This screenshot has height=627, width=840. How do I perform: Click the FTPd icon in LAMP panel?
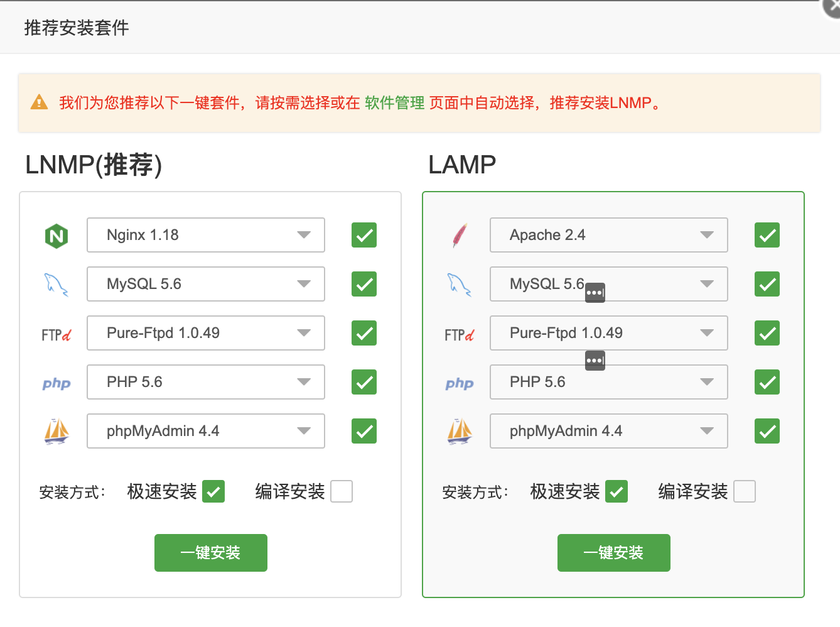click(460, 335)
